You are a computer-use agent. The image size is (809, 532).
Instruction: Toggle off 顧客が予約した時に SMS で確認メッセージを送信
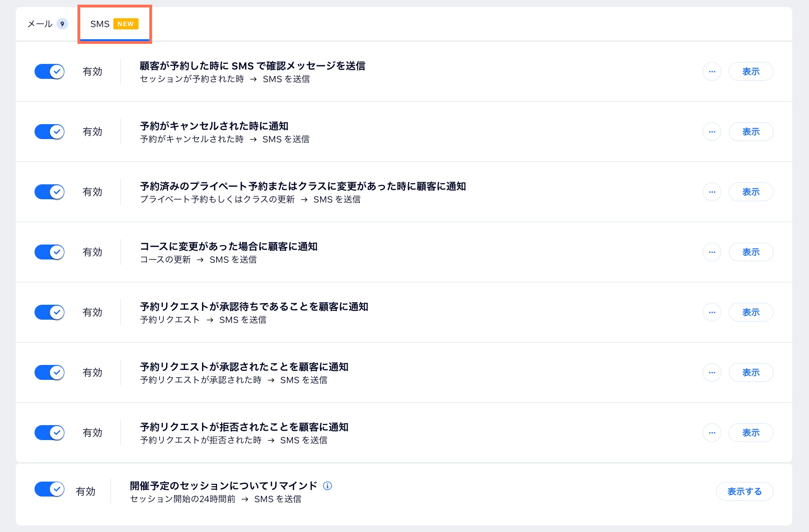49,71
